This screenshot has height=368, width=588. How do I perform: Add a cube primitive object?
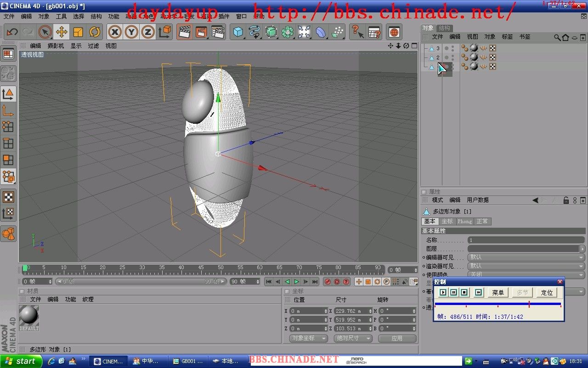pos(238,32)
